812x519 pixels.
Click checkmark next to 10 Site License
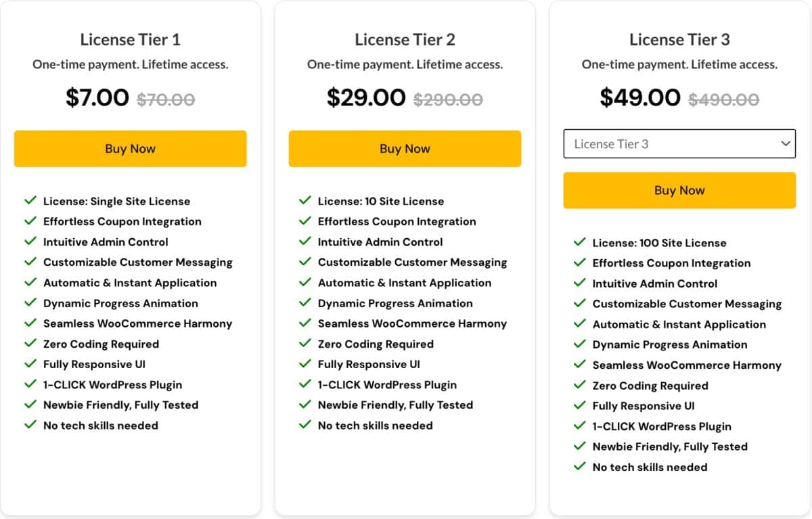(305, 201)
